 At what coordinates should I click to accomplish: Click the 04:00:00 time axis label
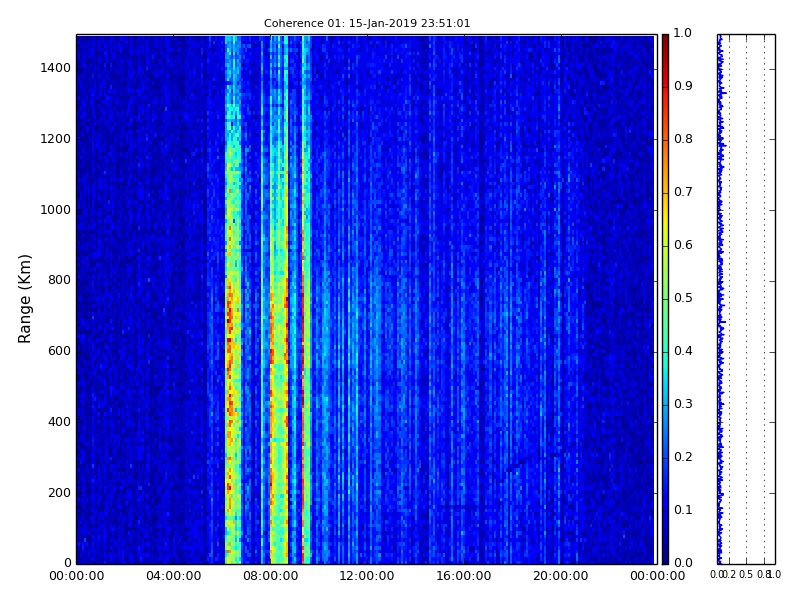coord(173,576)
